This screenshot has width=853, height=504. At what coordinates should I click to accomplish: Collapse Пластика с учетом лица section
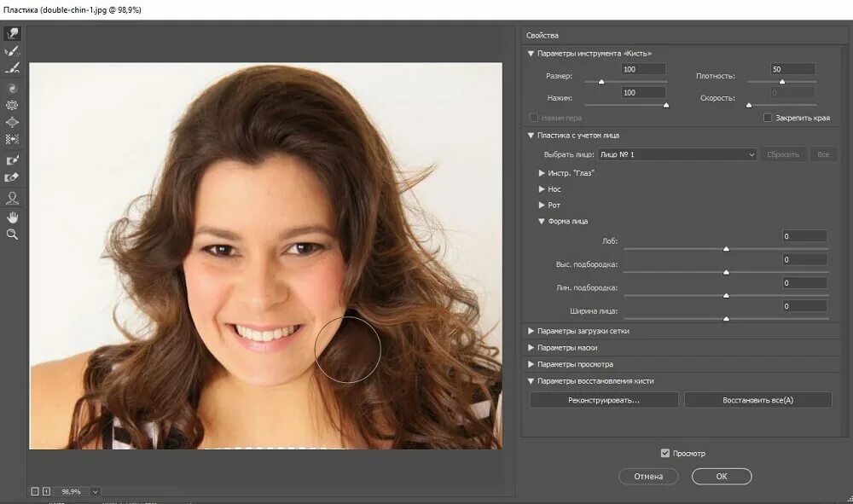coord(531,136)
